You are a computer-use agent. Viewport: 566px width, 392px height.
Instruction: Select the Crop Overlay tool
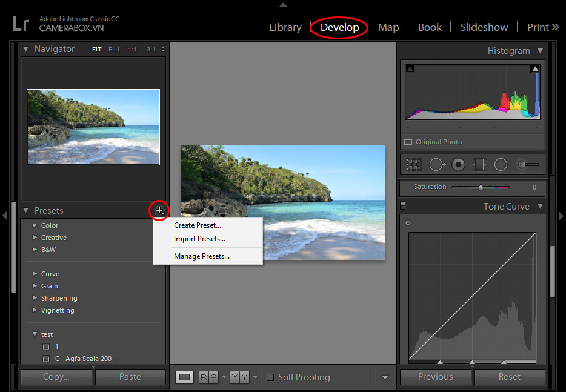click(414, 164)
